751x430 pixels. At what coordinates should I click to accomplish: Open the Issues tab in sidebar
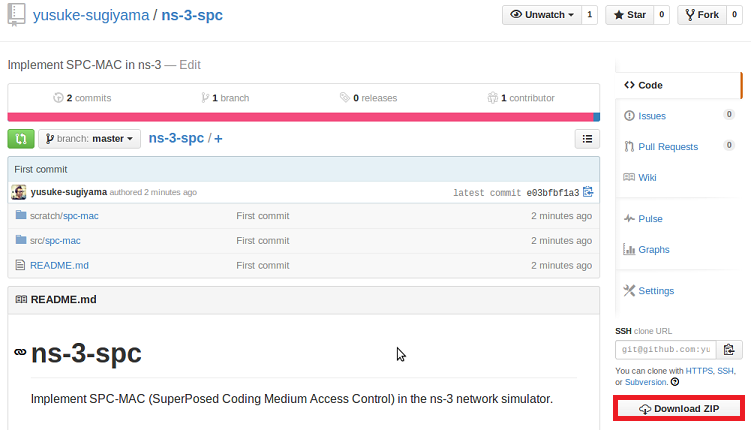click(x=651, y=116)
